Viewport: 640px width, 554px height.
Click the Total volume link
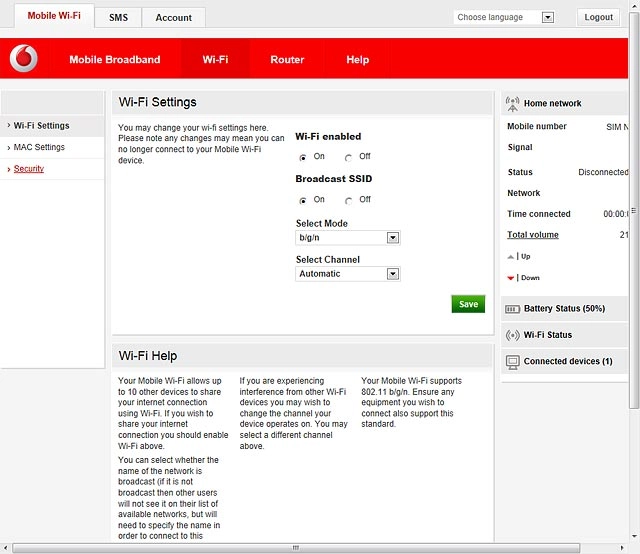pos(533,235)
